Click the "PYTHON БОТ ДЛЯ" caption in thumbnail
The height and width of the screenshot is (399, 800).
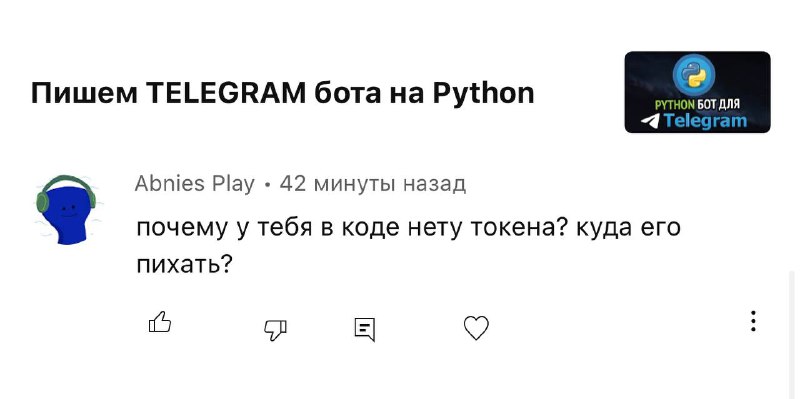[x=696, y=105]
